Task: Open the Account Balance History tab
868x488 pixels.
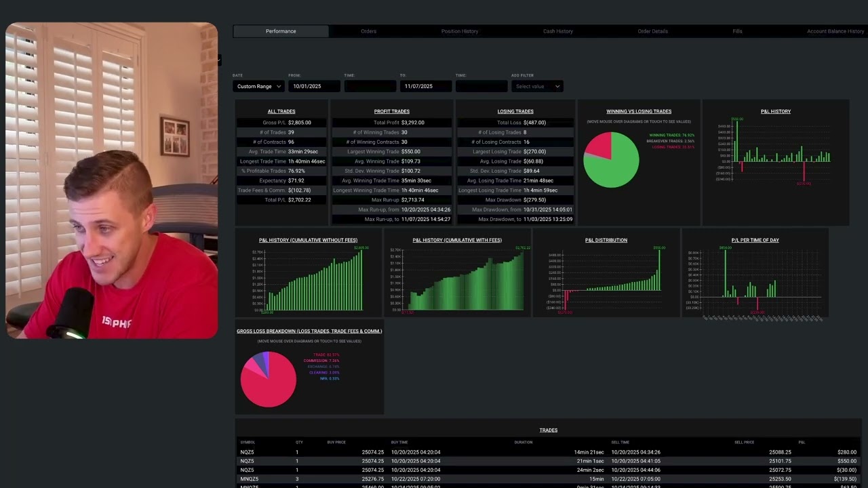Action: coord(835,31)
